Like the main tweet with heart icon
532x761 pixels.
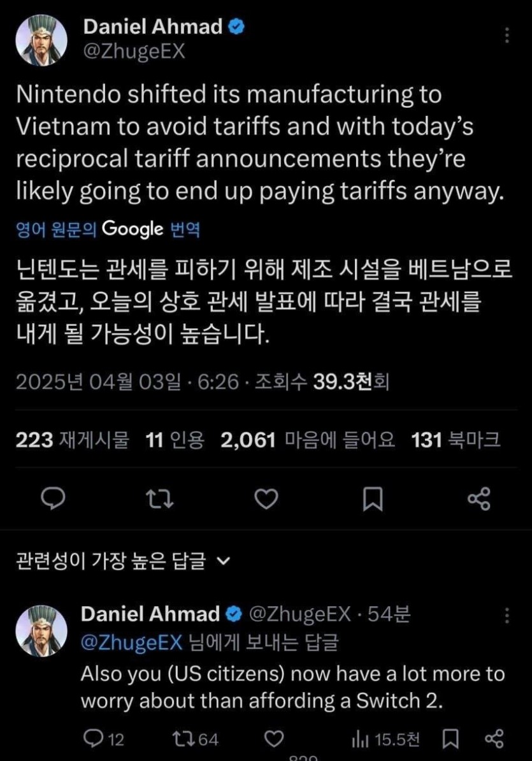click(266, 500)
